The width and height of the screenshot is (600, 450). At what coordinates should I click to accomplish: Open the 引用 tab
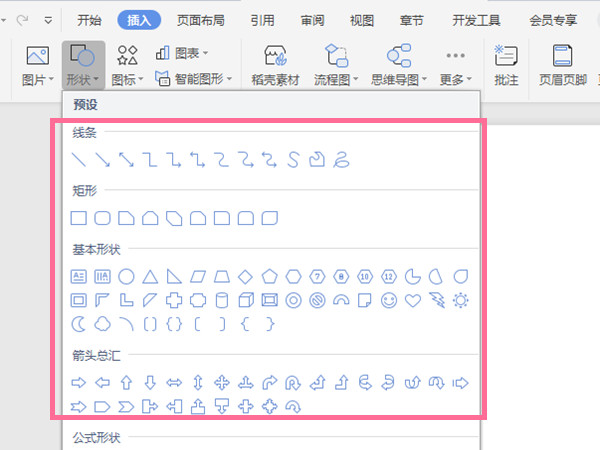click(262, 20)
